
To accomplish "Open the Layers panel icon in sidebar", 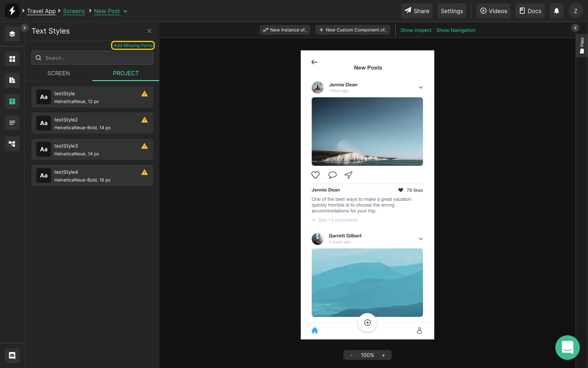I will click(x=12, y=34).
